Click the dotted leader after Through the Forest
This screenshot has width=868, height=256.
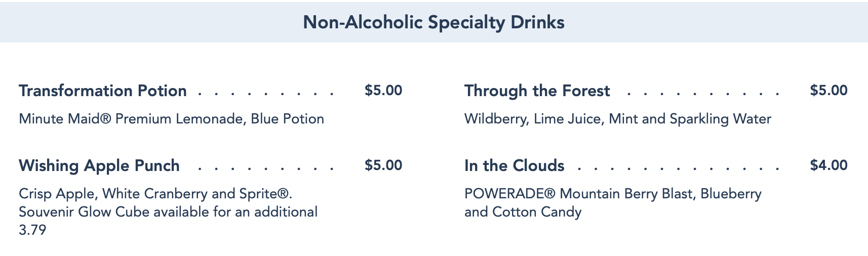click(703, 94)
